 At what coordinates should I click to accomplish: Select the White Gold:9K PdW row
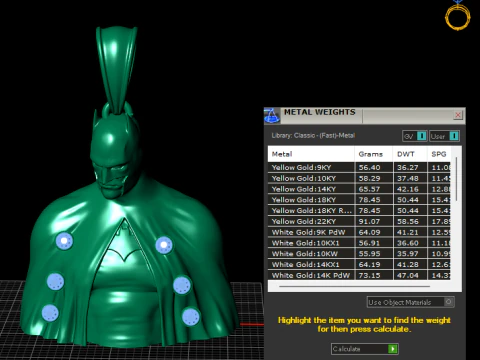(359, 232)
